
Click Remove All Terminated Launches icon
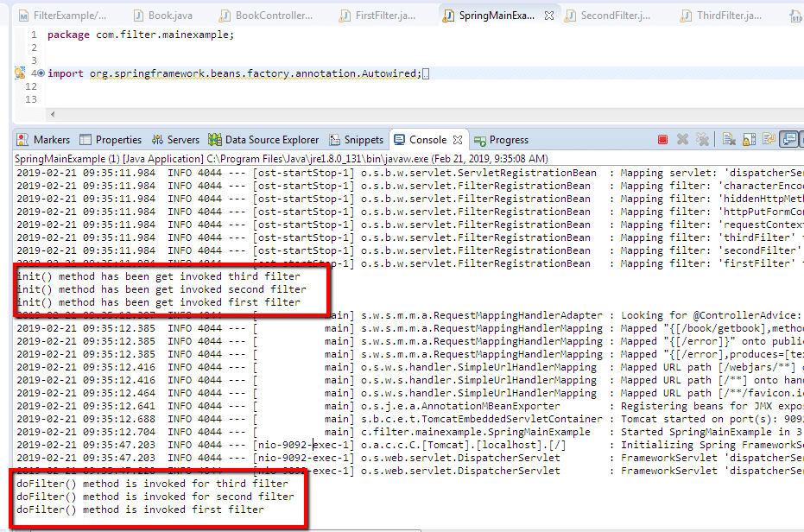(703, 140)
